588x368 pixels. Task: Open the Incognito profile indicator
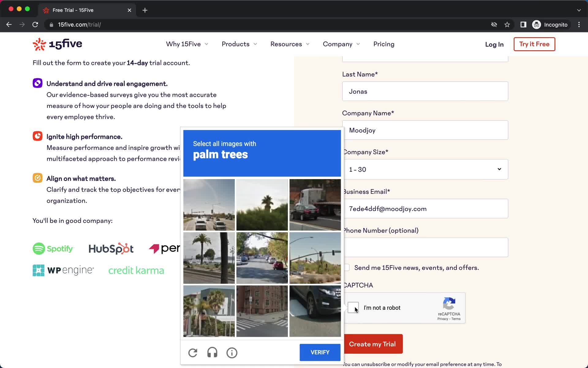(550, 25)
